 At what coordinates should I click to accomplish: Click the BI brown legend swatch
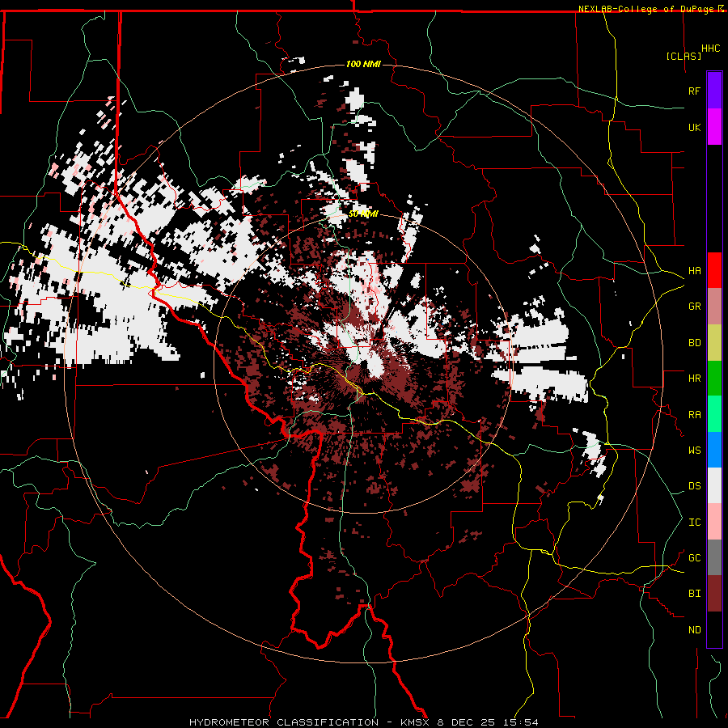[x=714, y=594]
